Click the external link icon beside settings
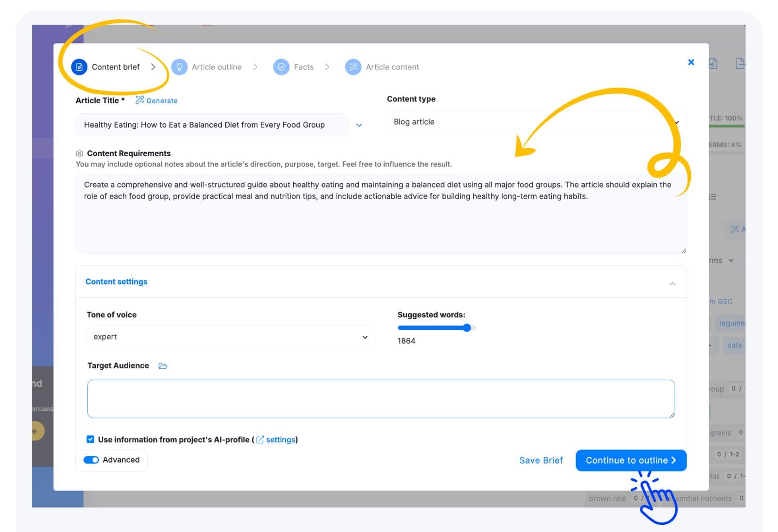This screenshot has height=532, width=778. pyautogui.click(x=260, y=440)
